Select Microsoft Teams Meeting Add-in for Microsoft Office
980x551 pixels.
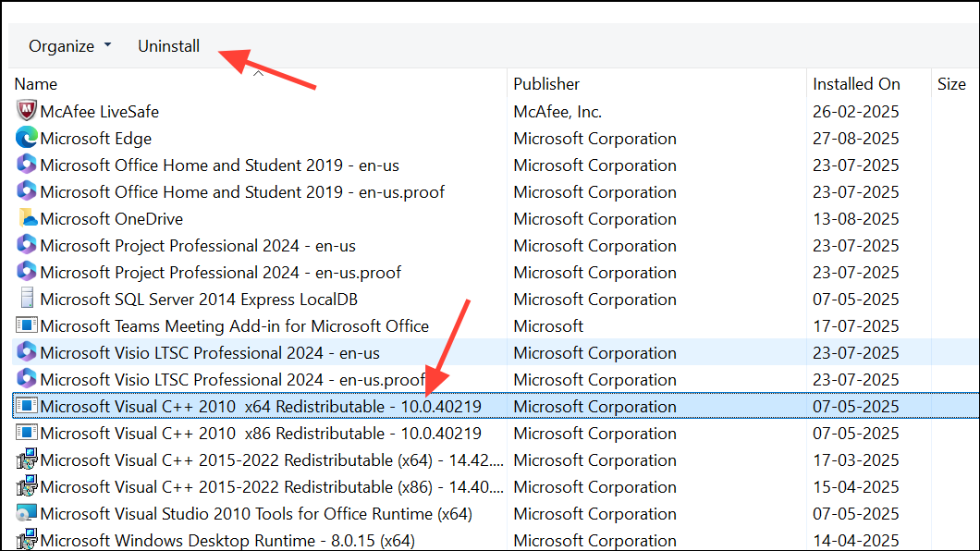coord(235,326)
